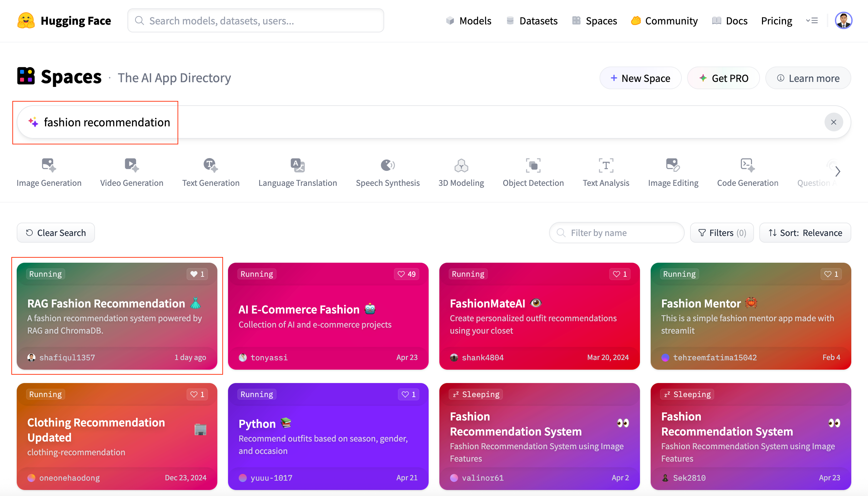This screenshot has width=868, height=496.
Task: Click the colorful Spaces heading icon
Action: coord(26,76)
